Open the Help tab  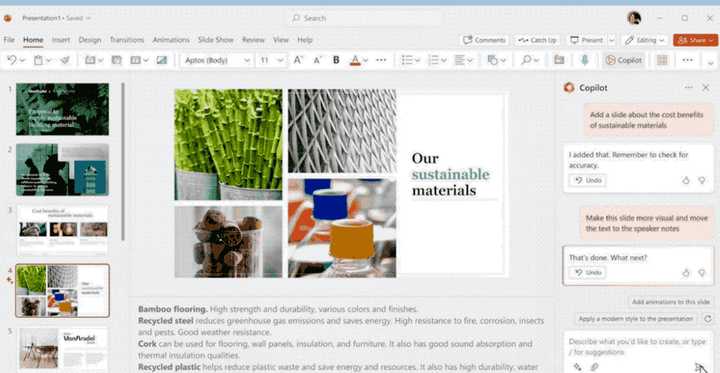coord(305,40)
